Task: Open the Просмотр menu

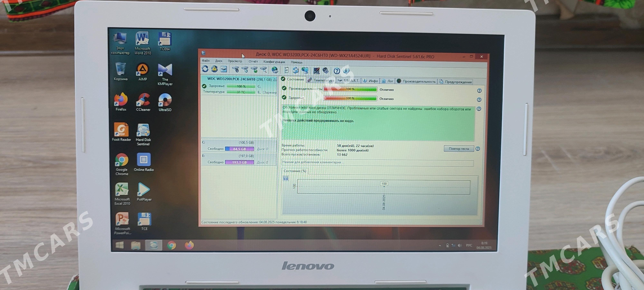Action: pos(235,61)
